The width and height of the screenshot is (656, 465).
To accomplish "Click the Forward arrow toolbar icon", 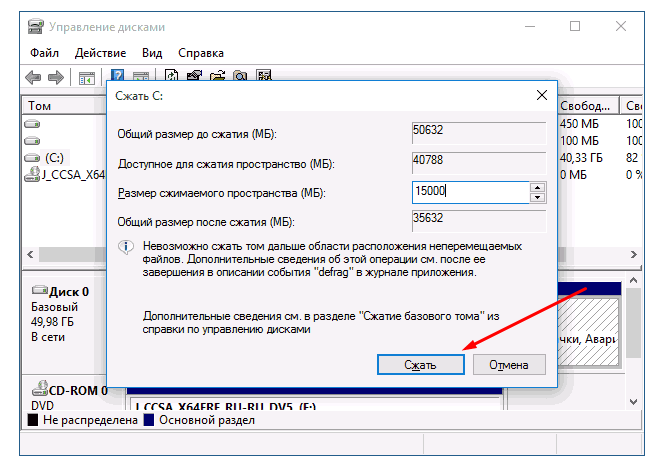I will 56,78.
